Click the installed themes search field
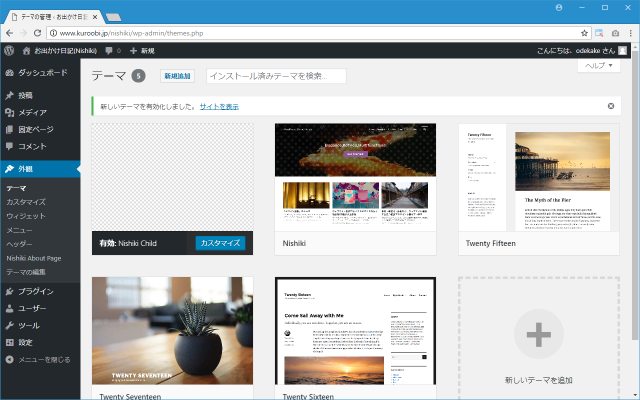640x400 pixels. tap(276, 76)
